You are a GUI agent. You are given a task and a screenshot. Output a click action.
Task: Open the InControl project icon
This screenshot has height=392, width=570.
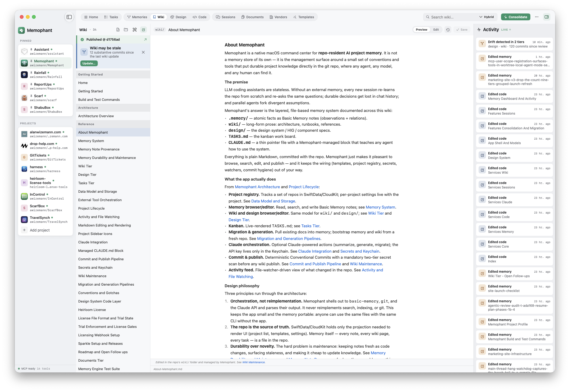coord(24,196)
